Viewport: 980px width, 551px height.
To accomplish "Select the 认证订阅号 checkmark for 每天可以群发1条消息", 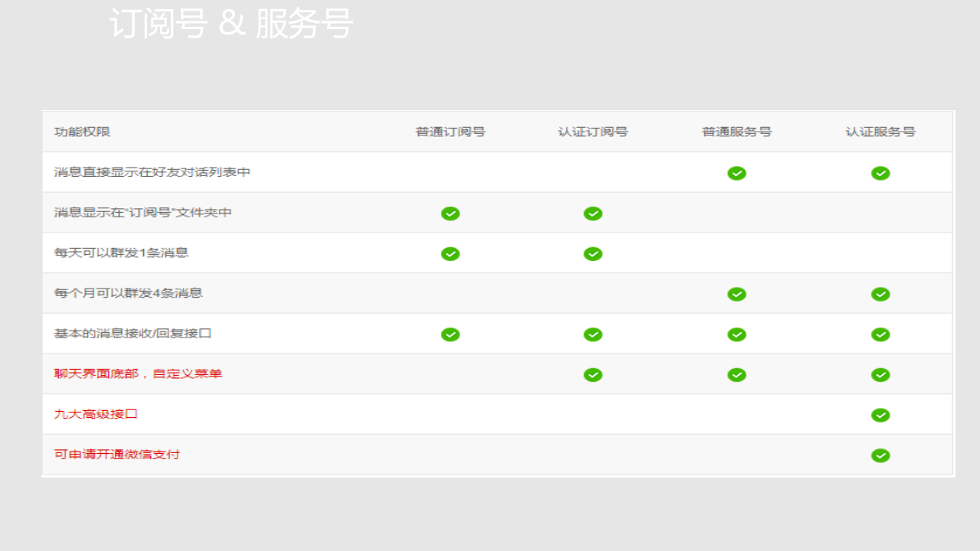I will (x=593, y=253).
